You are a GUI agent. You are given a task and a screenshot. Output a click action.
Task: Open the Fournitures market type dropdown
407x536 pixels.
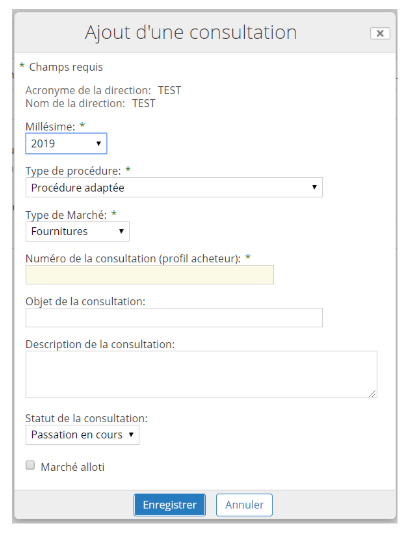(78, 231)
